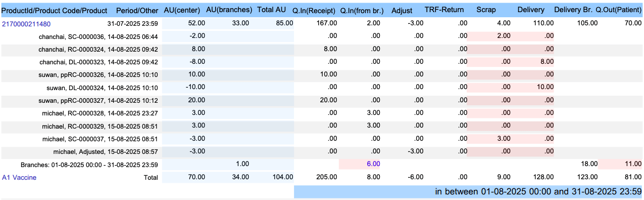
Task: Click Adjust value -3.00 in michael Adjusted row
Action: click(x=415, y=151)
